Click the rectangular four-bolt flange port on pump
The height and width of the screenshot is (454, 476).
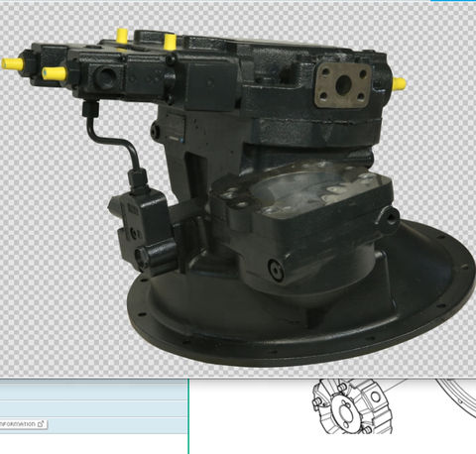pos(343,84)
